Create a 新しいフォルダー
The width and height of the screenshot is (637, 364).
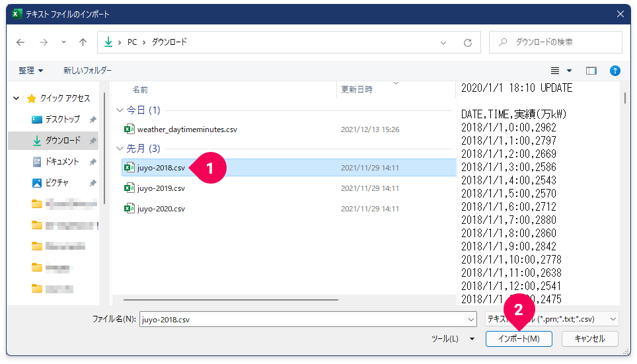[x=87, y=71]
